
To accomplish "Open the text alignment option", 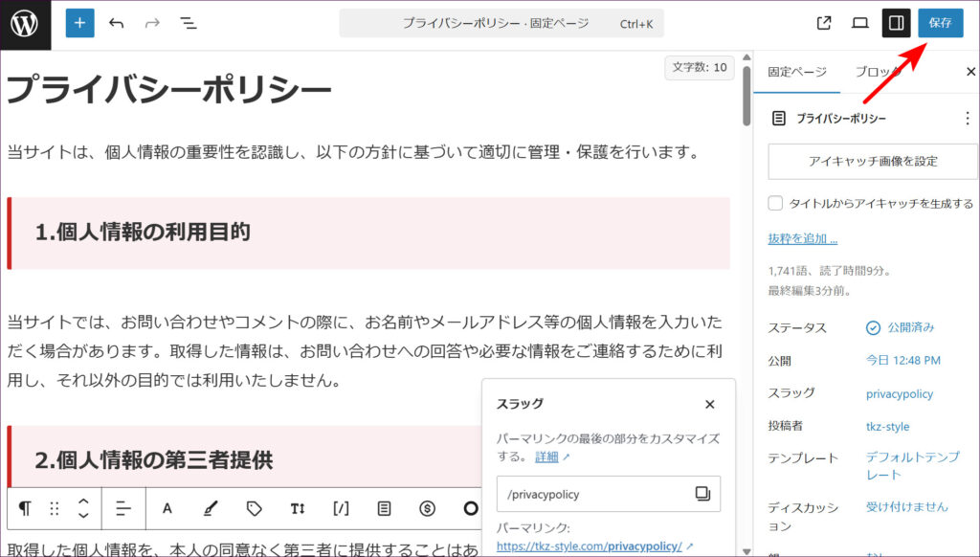I will 123,508.
